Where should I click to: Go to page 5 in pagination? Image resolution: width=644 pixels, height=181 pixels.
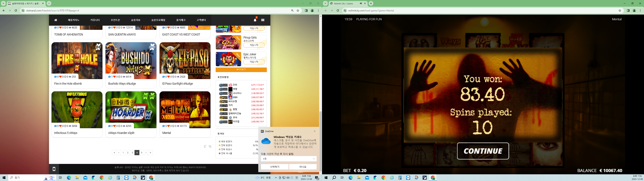click(x=142, y=153)
